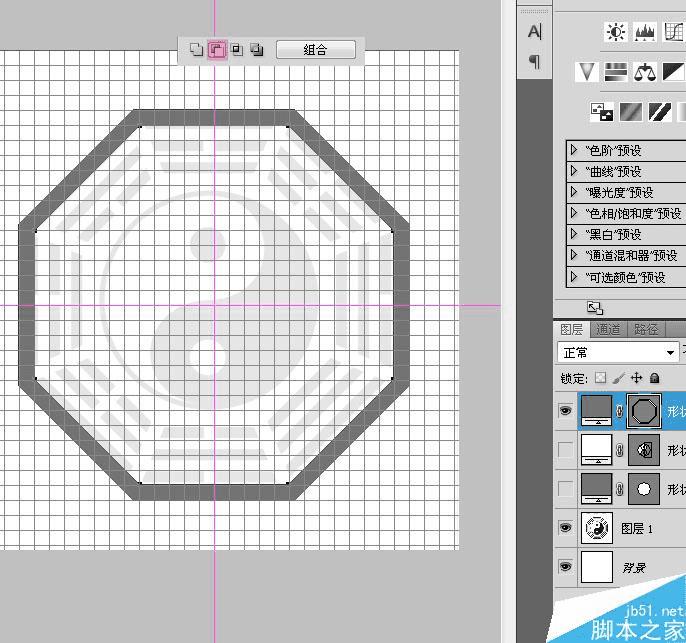The image size is (686, 643).
Task: Expand the 色阶 presets group
Action: 574,150
